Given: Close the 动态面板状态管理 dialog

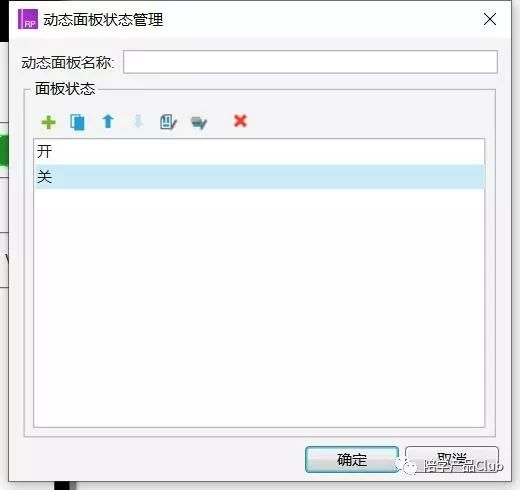Looking at the screenshot, I should (x=490, y=19).
